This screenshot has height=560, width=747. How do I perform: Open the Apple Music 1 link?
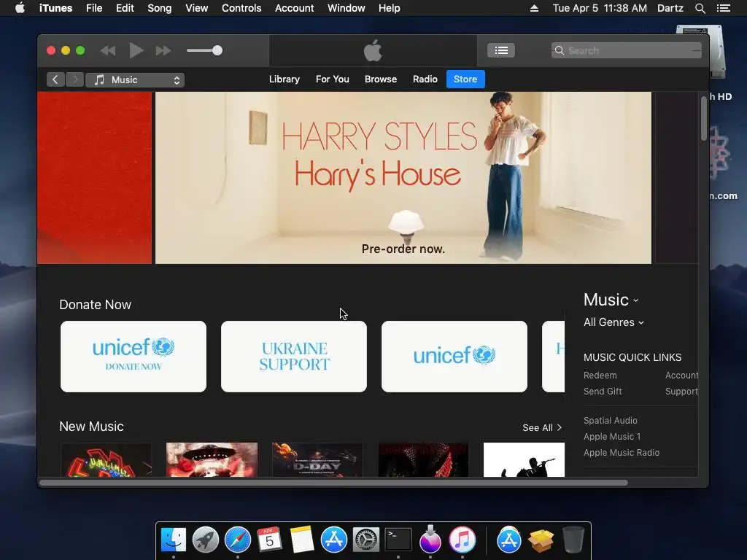pyautogui.click(x=612, y=437)
